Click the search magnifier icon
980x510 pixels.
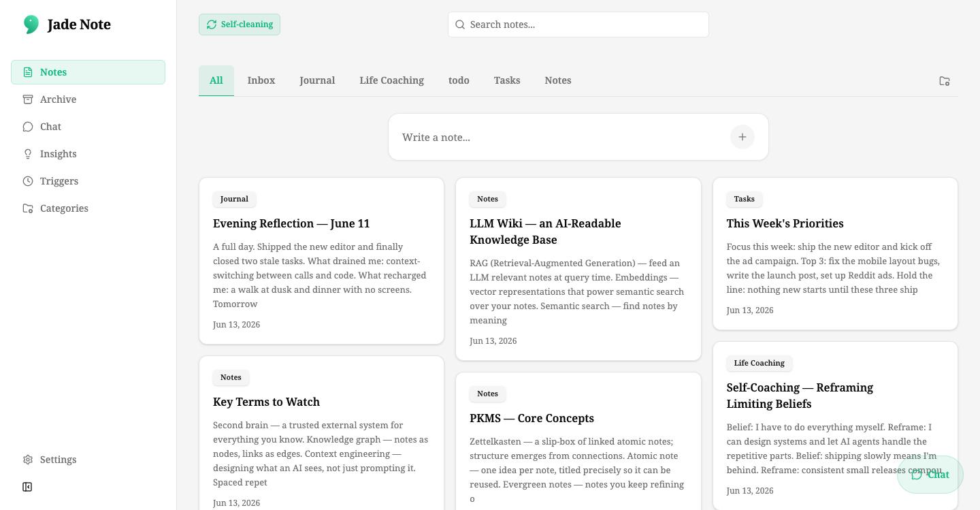[460, 25]
